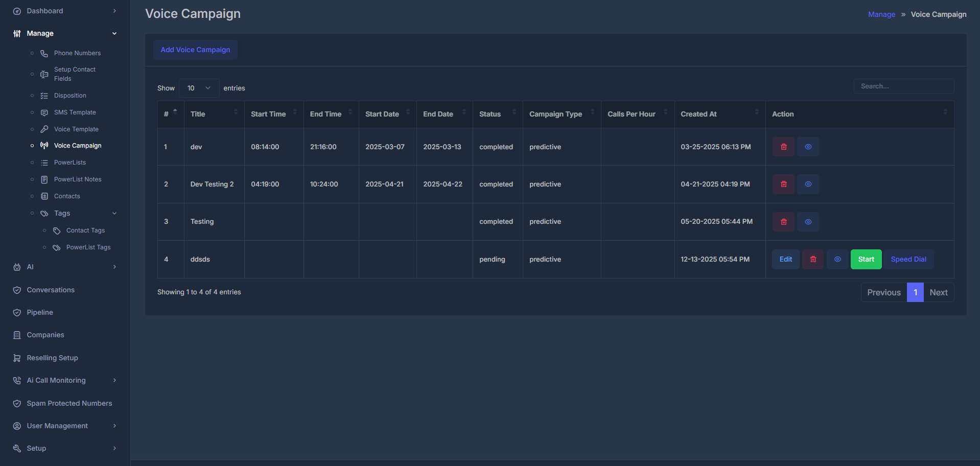Select the Phone Numbers sidebar icon
Viewport: 980px width, 466px height.
point(45,53)
